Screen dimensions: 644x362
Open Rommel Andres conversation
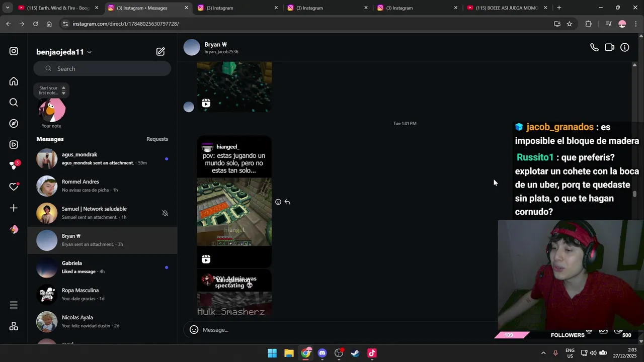tap(102, 186)
